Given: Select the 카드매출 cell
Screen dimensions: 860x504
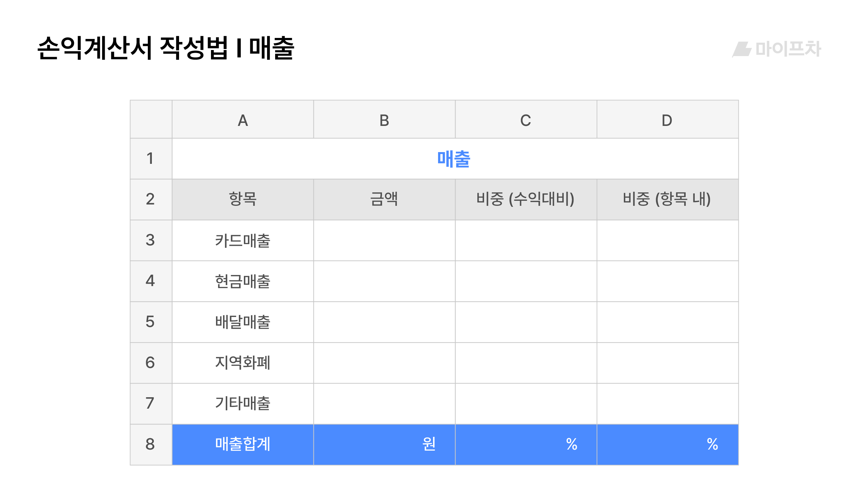Looking at the screenshot, I should tap(243, 240).
